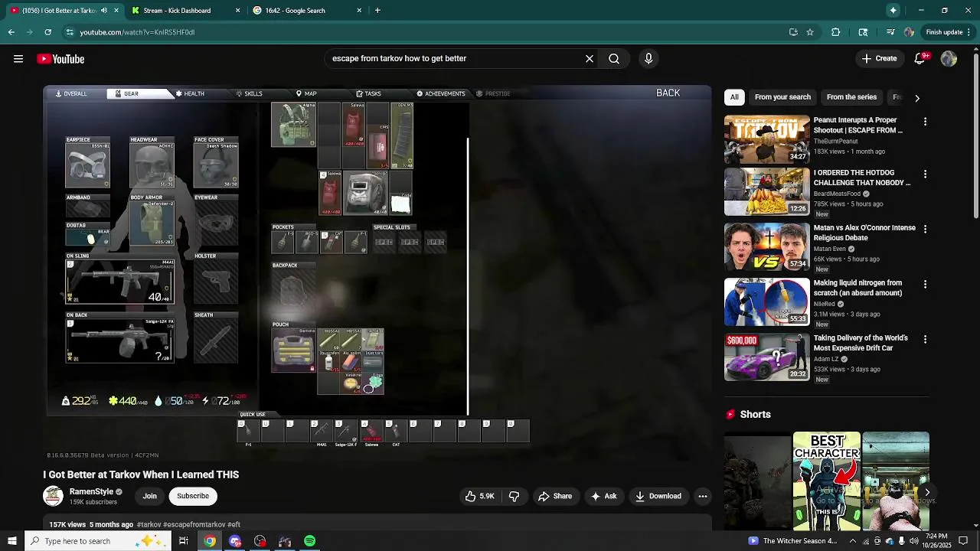
Task: Install app icon in address bar
Action: tap(793, 32)
